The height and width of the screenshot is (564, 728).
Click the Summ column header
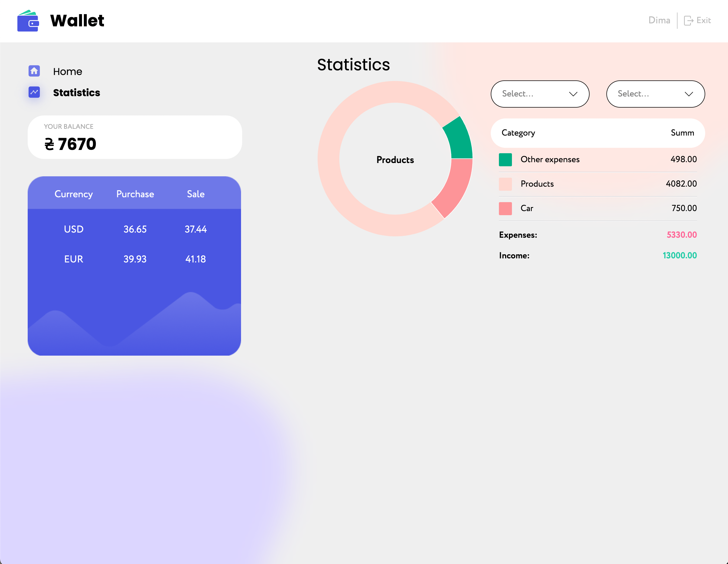[x=682, y=133]
